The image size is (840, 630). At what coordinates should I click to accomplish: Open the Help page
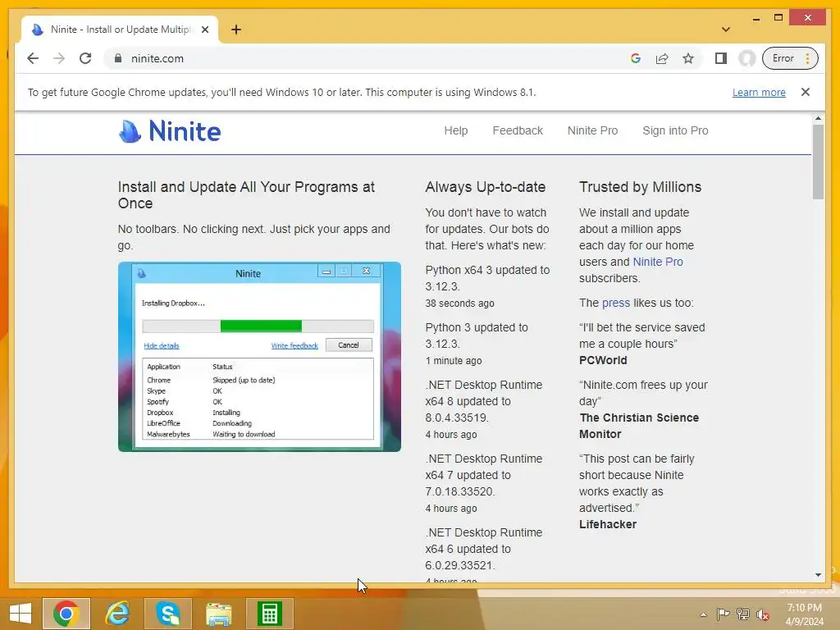456,130
